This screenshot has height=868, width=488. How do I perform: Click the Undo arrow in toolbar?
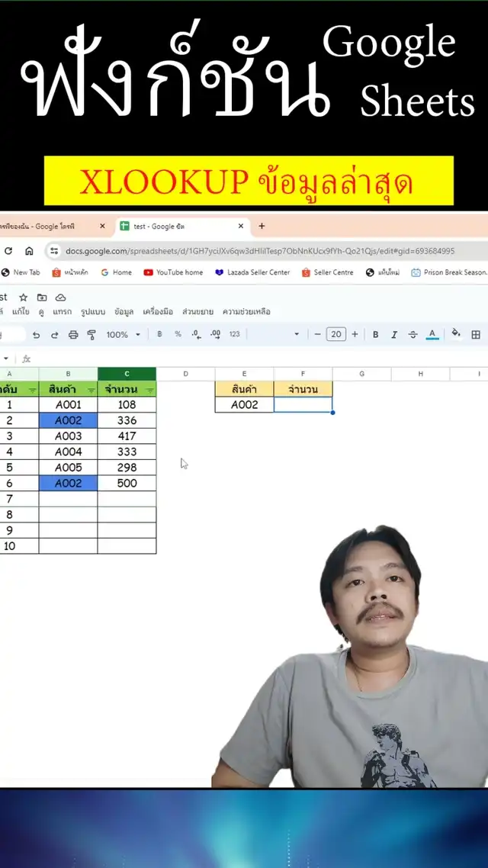36,335
